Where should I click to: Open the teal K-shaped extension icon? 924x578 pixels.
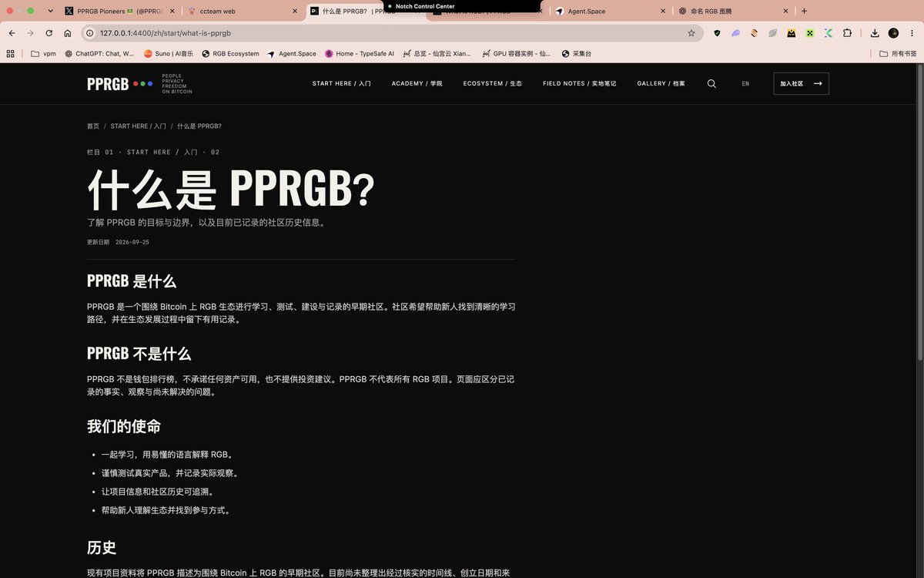[829, 33]
